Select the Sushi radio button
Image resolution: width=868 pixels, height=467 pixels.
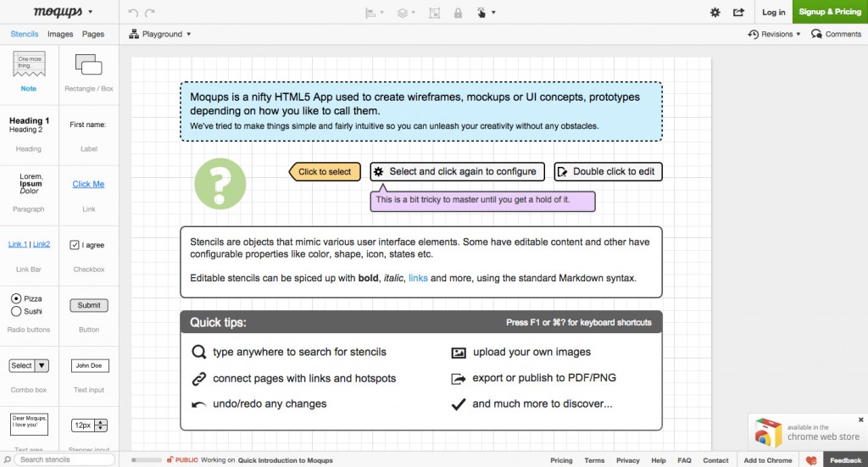coord(16,311)
